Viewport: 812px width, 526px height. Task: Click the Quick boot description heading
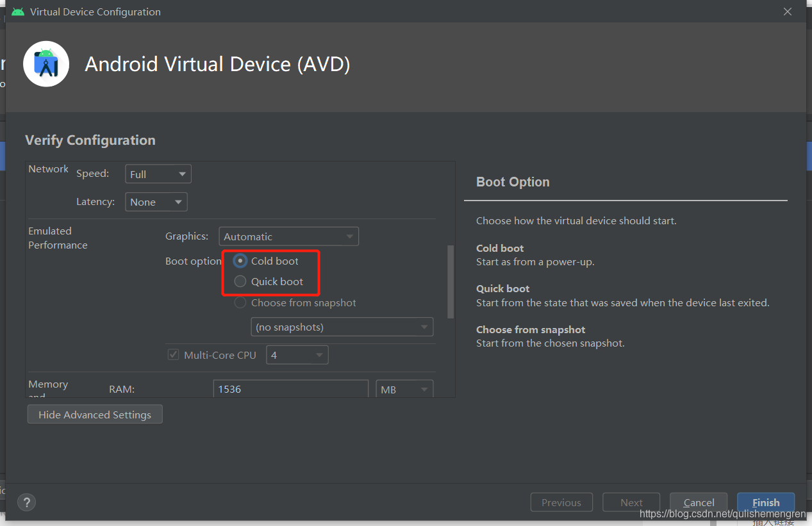(503, 288)
